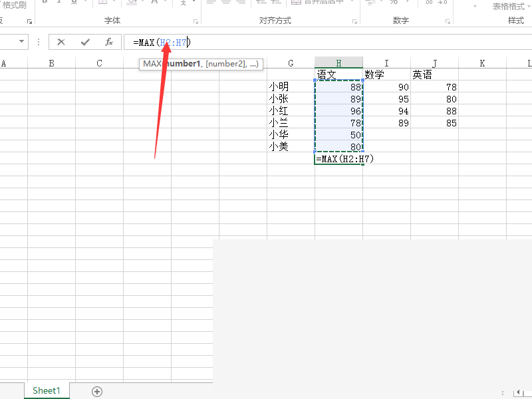The height and width of the screenshot is (399, 532).
Task: Click the 语文 header cell
Action: [x=338, y=74]
